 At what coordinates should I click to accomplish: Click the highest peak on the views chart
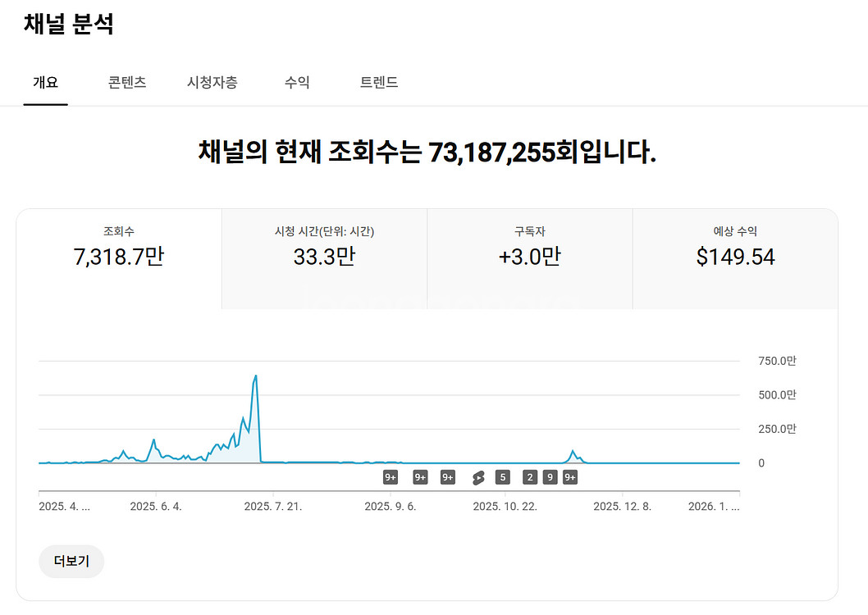pyautogui.click(x=256, y=376)
